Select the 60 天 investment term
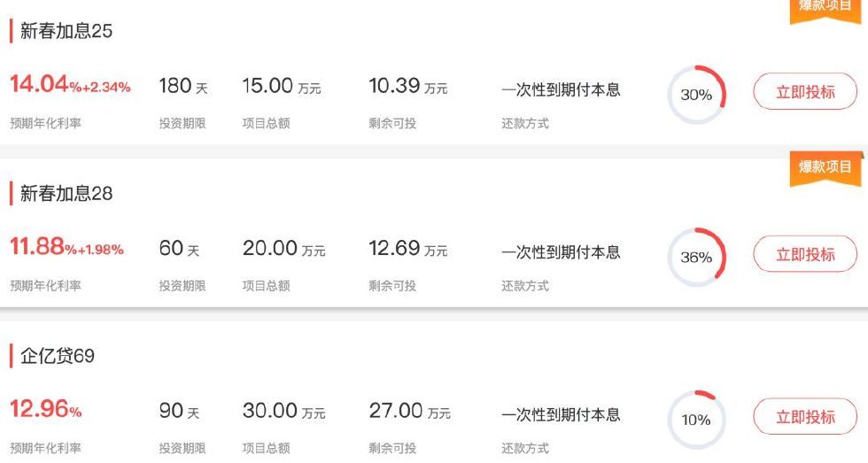The image size is (868, 463). 179,249
